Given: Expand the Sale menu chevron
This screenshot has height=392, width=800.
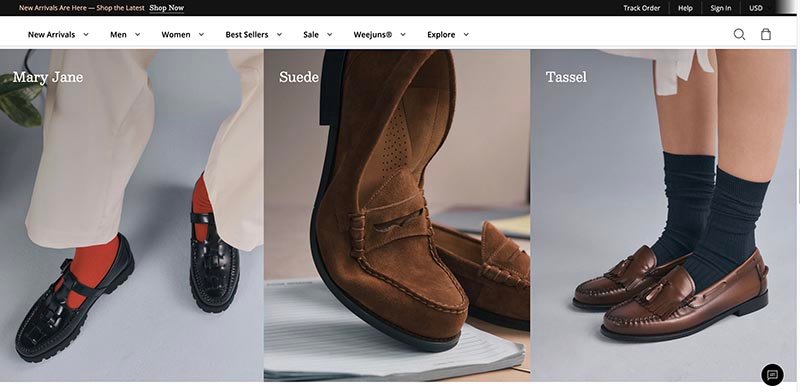Looking at the screenshot, I should 330,35.
